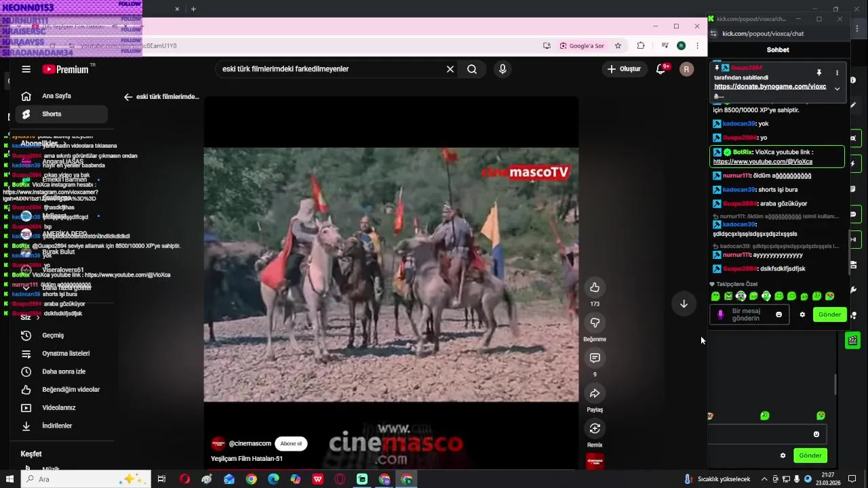Viewport: 868px width, 488px height.
Task: Open the Sıcaklık yükselecek weather widget
Action: [x=717, y=479]
